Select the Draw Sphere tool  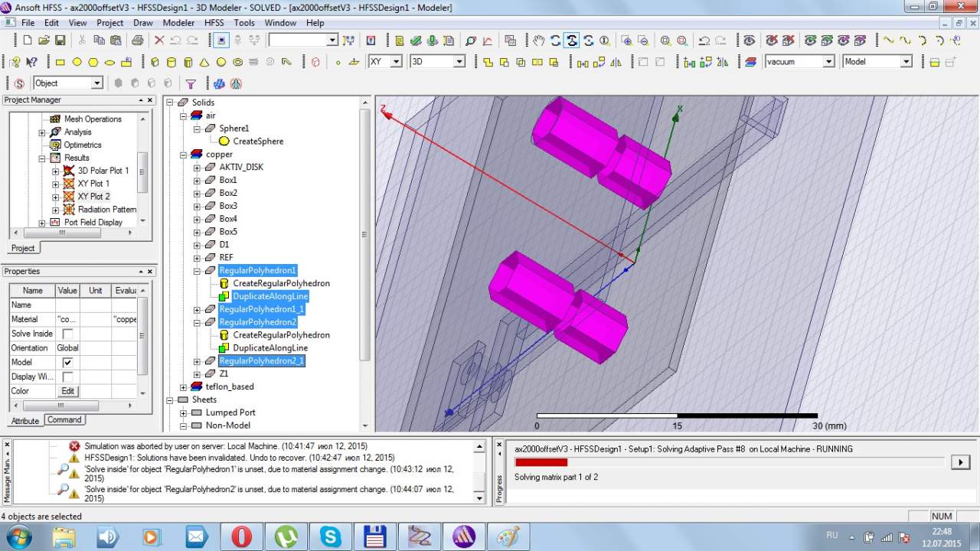click(x=221, y=62)
